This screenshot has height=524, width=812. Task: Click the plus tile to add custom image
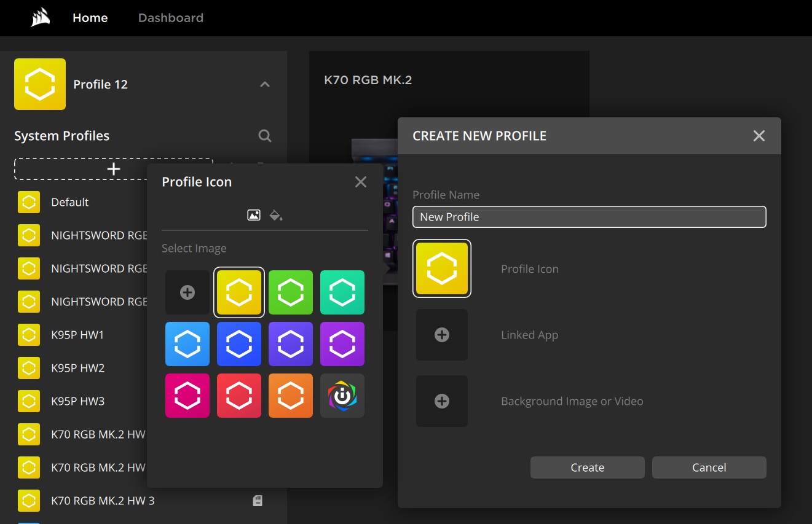tap(187, 292)
